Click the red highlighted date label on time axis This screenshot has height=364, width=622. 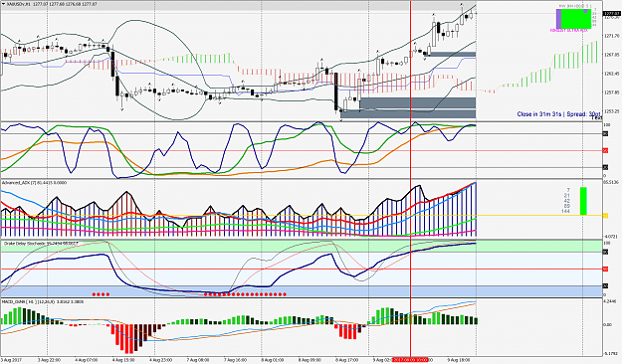click(410, 360)
